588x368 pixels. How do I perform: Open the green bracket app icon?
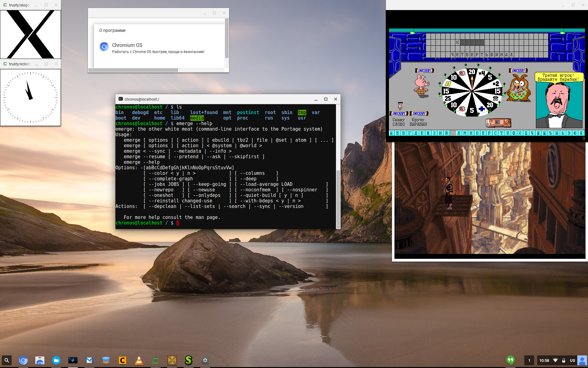(156, 360)
